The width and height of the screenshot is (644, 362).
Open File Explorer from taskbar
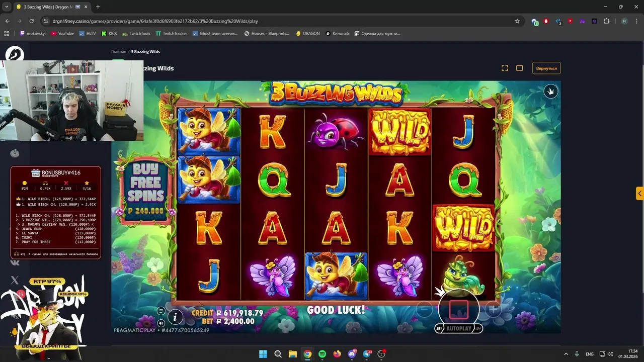pyautogui.click(x=293, y=354)
